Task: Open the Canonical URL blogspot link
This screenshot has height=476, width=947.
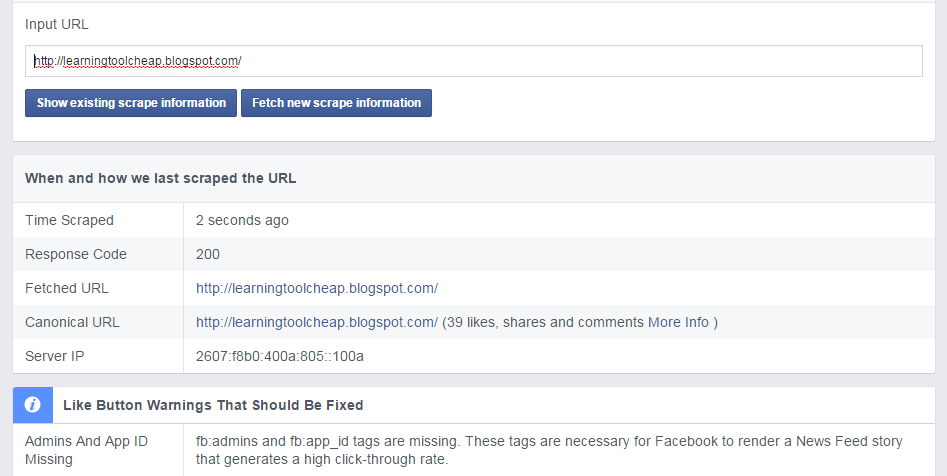Action: [x=316, y=323]
